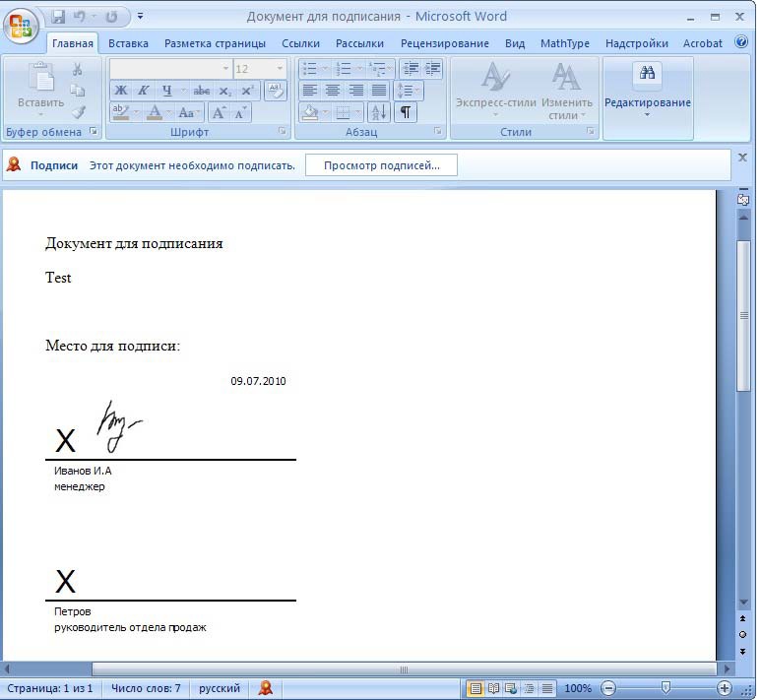This screenshot has height=700, width=761.
Task: Click Просмотр подписей button
Action: [x=381, y=165]
